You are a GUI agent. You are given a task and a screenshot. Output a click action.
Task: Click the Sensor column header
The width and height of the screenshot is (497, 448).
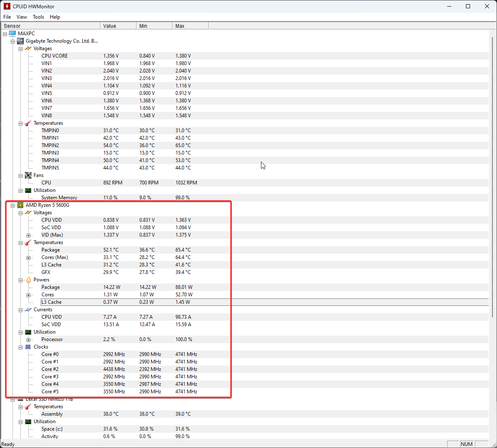[x=51, y=26]
